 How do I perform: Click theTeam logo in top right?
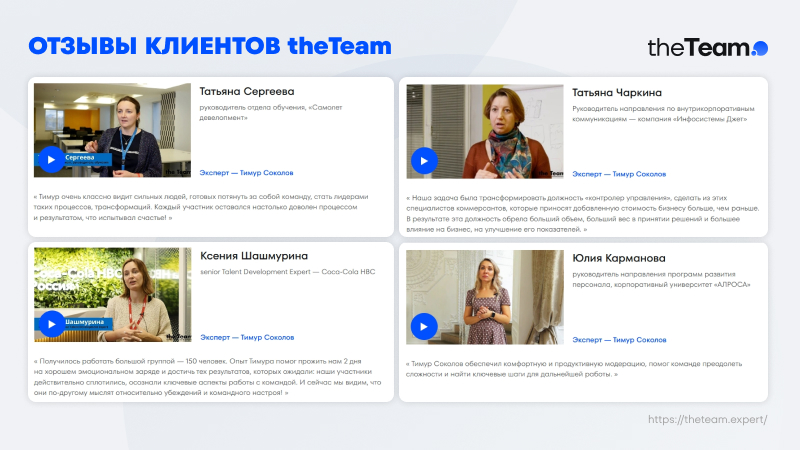pos(708,47)
